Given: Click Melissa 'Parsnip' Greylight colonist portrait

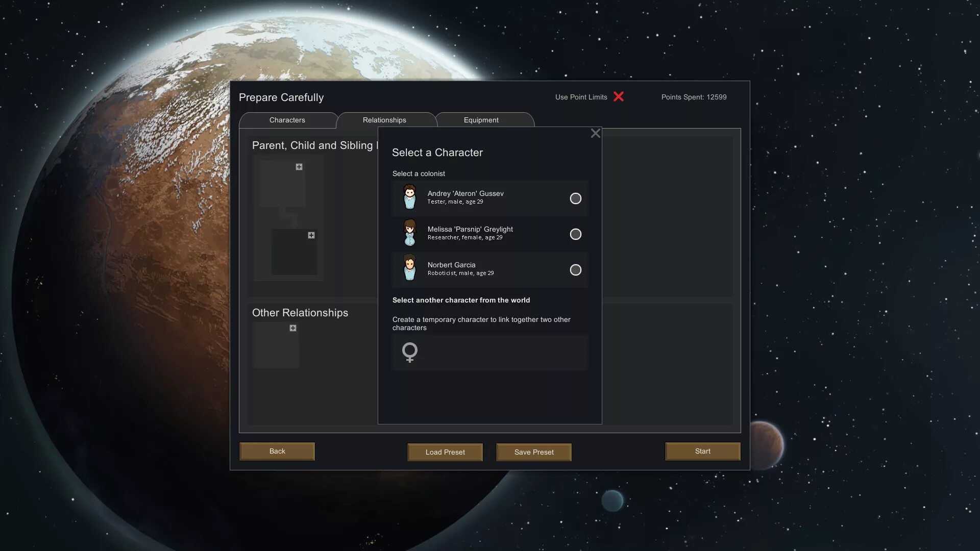Looking at the screenshot, I should 409,234.
